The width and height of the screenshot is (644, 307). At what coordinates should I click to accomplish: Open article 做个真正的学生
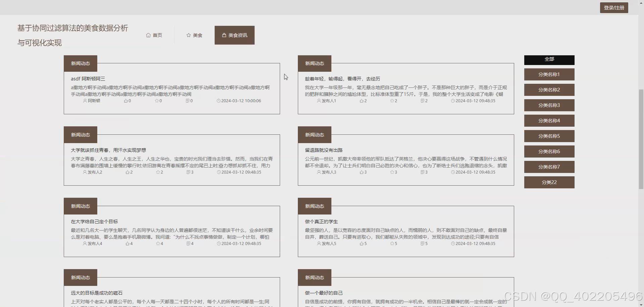click(x=321, y=222)
